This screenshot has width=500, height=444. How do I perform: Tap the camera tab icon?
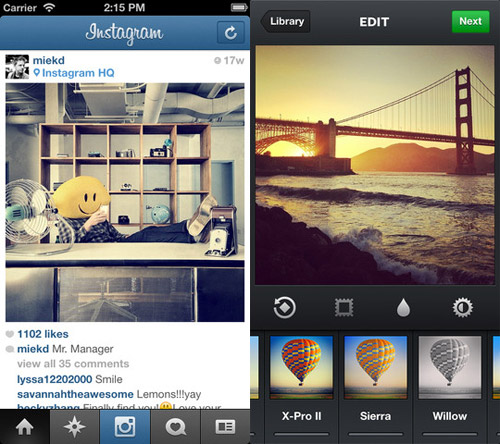tap(125, 427)
